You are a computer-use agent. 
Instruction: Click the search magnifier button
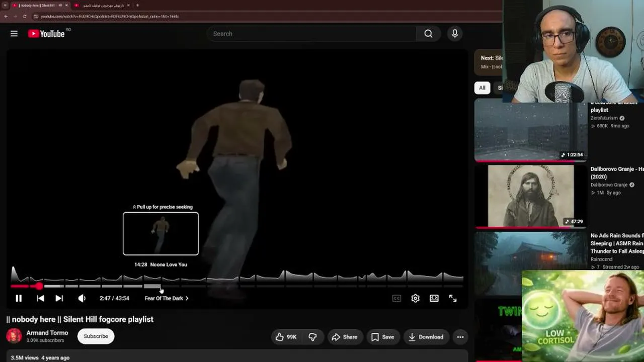pos(428,34)
